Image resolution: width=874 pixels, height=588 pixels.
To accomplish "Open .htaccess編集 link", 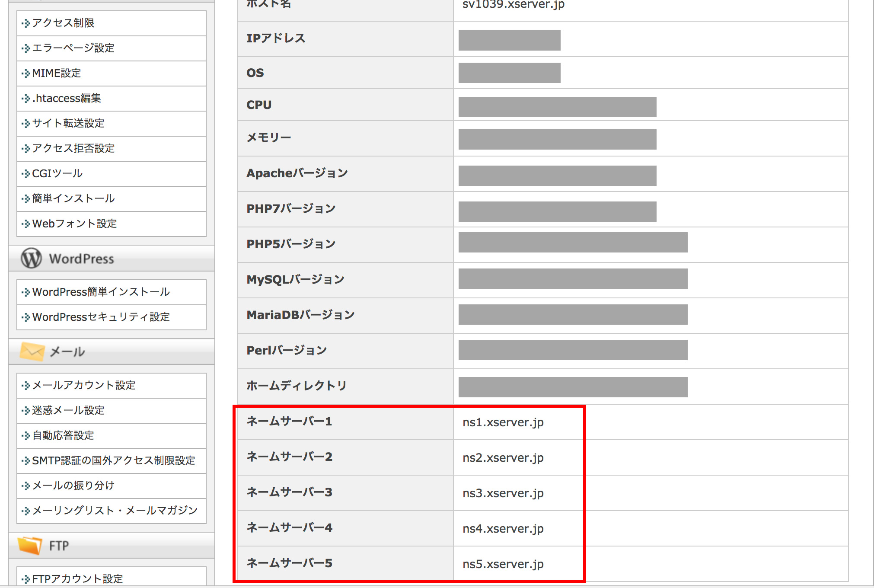I will click(67, 98).
